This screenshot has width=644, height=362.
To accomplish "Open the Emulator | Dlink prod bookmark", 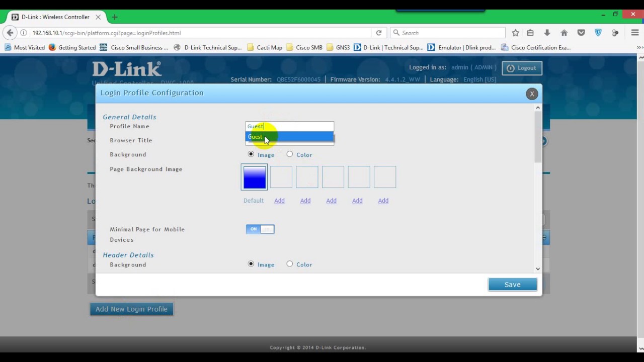I will 461,48.
